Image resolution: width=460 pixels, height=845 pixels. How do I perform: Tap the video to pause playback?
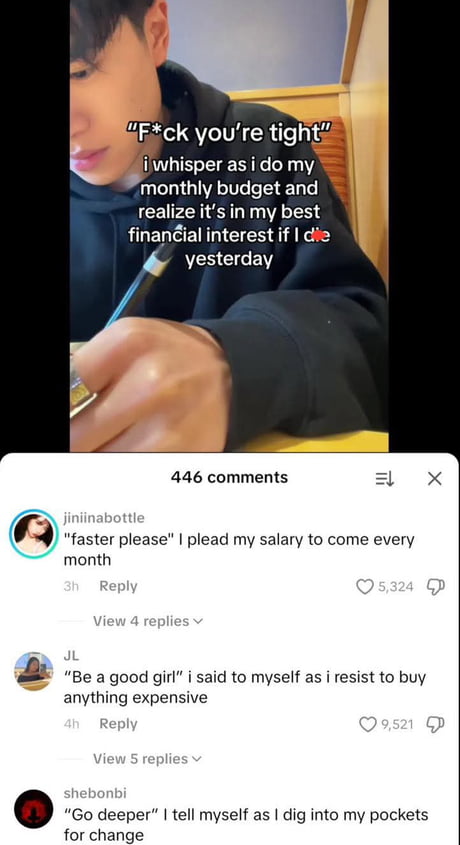[229, 226]
